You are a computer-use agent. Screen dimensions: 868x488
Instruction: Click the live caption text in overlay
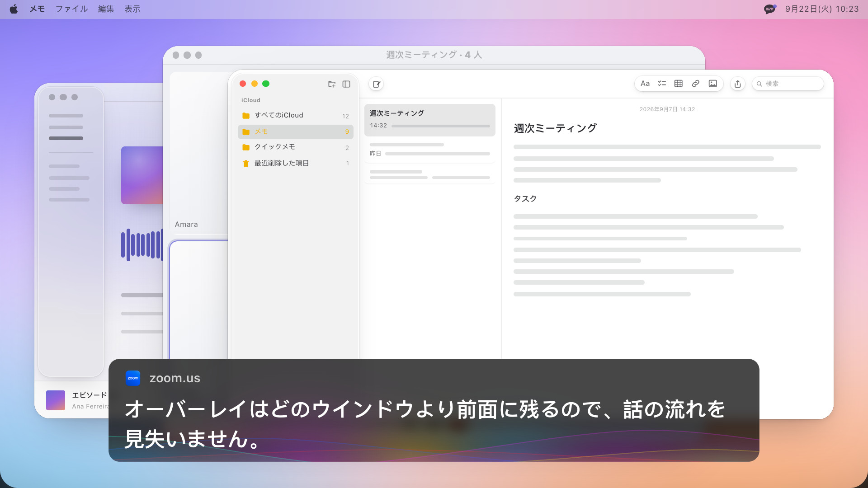coord(425,424)
